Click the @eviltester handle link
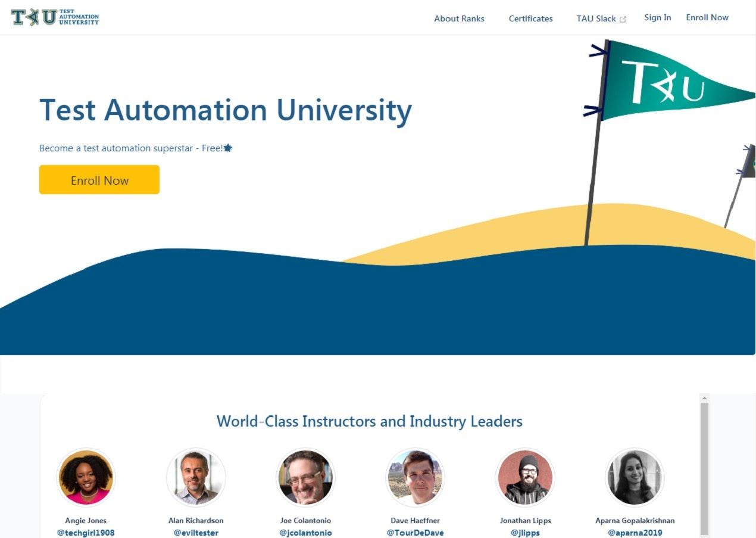This screenshot has height=538, width=756. (196, 533)
